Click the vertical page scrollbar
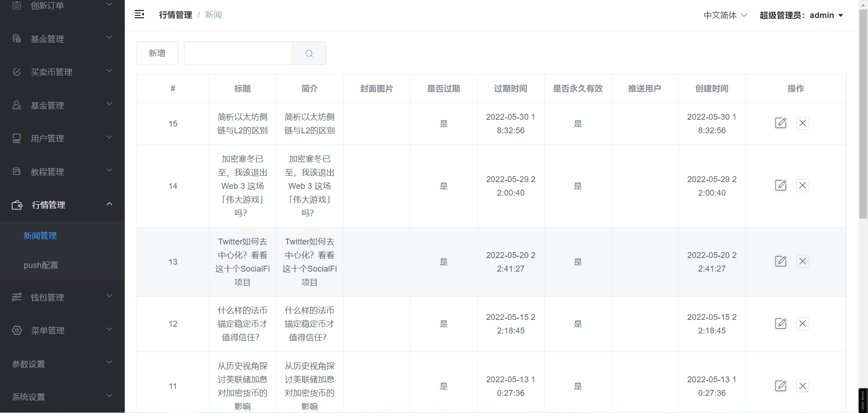This screenshot has width=868, height=413. coord(863,113)
